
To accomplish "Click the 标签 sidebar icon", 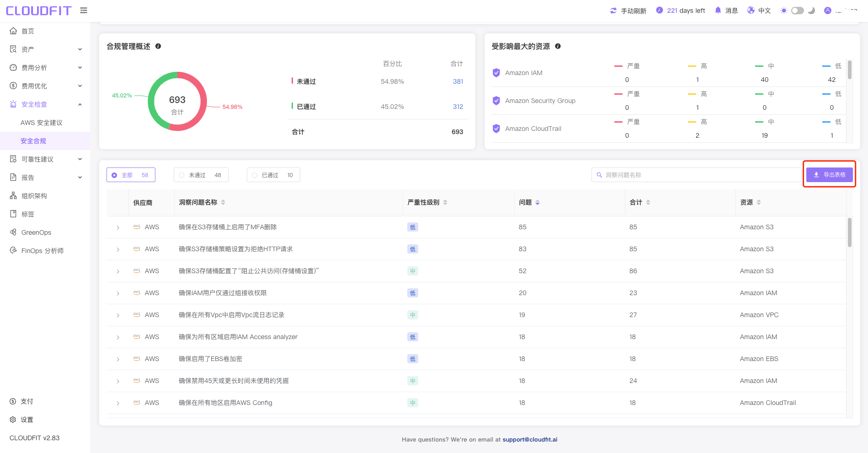I will point(13,214).
